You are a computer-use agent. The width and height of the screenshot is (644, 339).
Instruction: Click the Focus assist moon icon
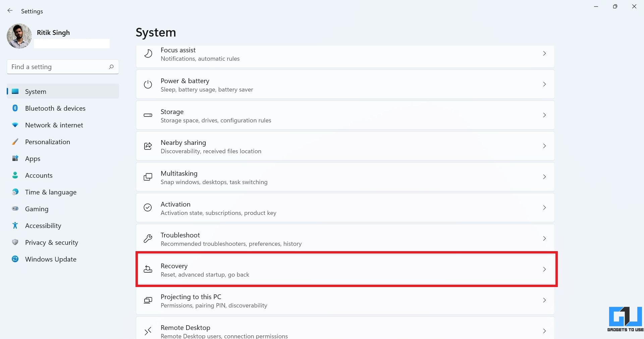point(148,54)
